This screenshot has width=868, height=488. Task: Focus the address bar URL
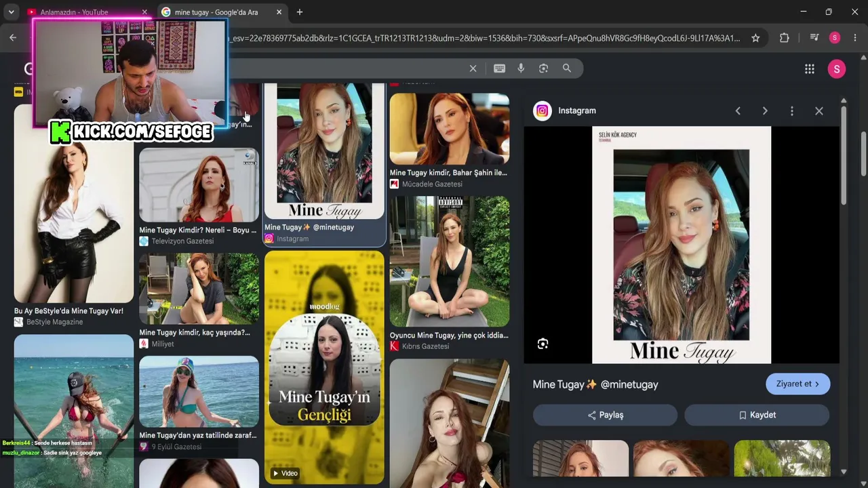coord(485,38)
